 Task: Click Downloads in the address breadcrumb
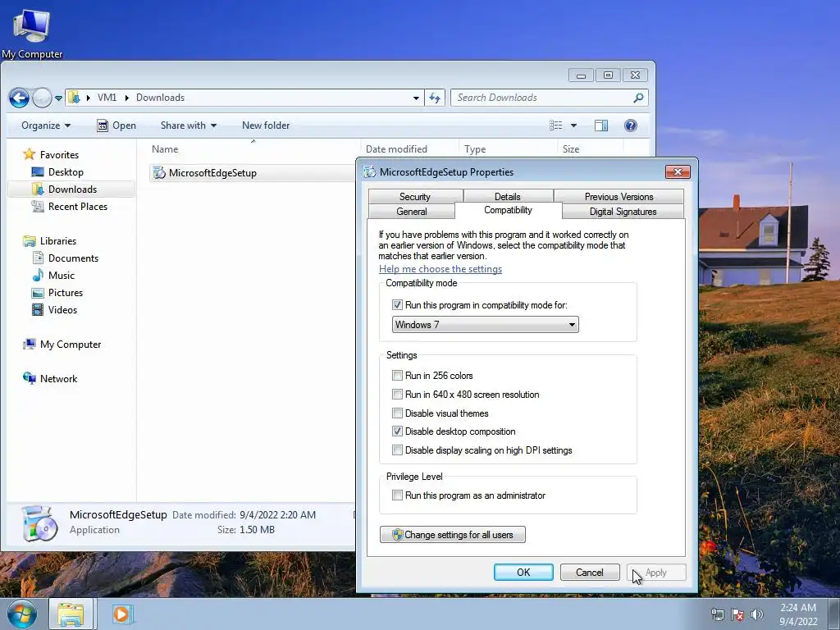click(x=160, y=98)
